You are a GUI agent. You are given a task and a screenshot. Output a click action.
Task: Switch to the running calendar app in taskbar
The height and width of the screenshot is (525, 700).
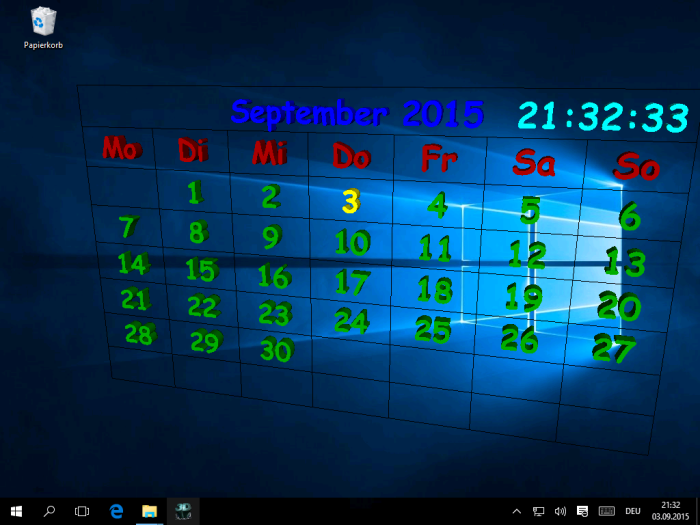pos(183,511)
